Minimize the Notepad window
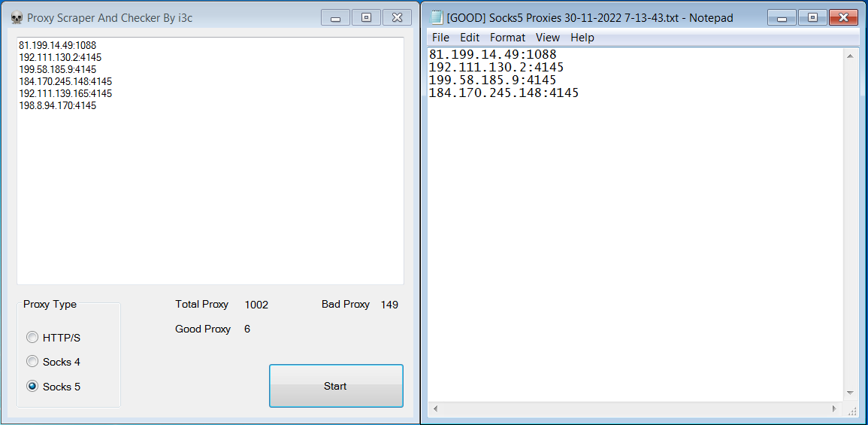The image size is (868, 425). point(782,17)
